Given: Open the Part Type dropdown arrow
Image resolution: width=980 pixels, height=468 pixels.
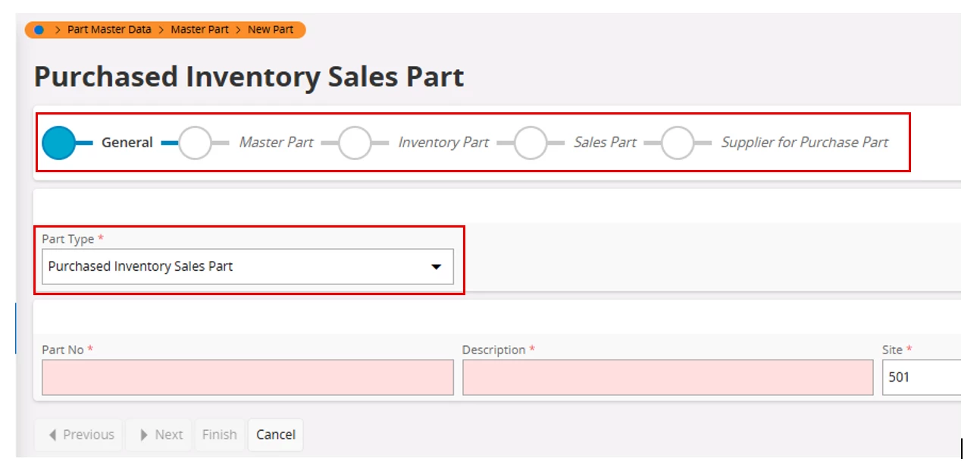Looking at the screenshot, I should (436, 267).
